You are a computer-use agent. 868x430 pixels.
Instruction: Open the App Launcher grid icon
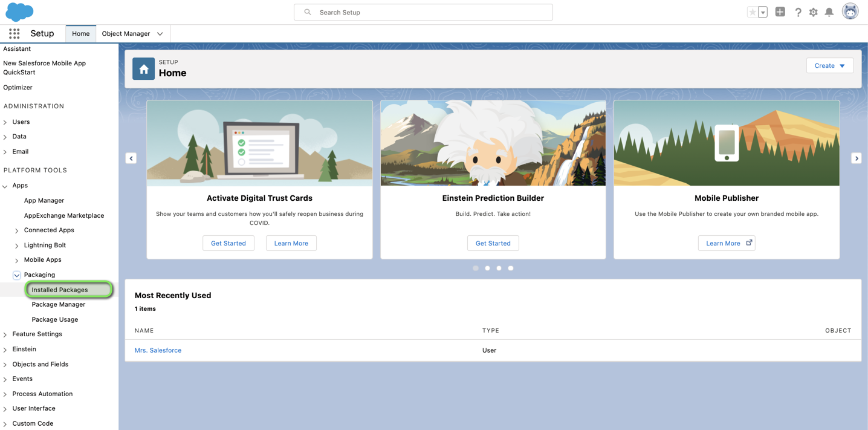tap(14, 34)
